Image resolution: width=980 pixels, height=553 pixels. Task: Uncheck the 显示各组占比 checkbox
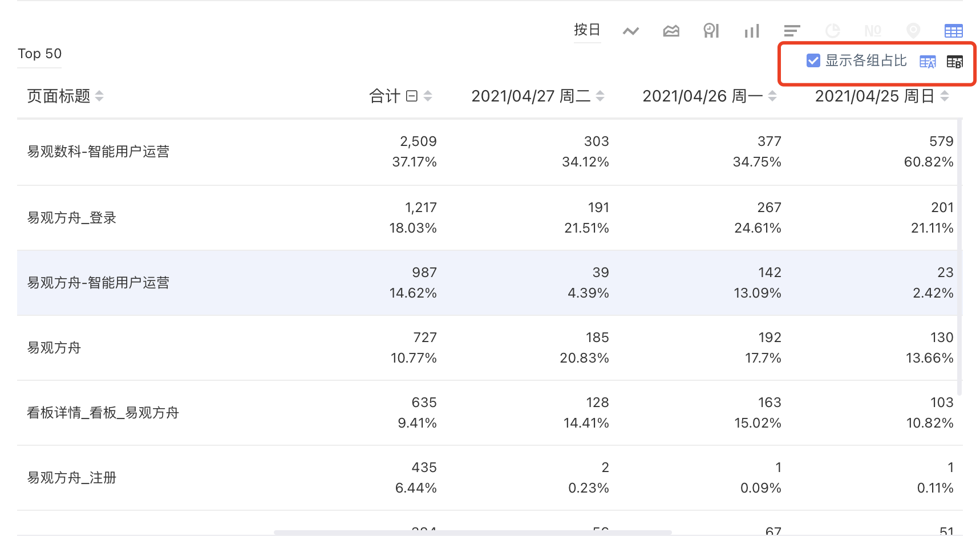(813, 60)
